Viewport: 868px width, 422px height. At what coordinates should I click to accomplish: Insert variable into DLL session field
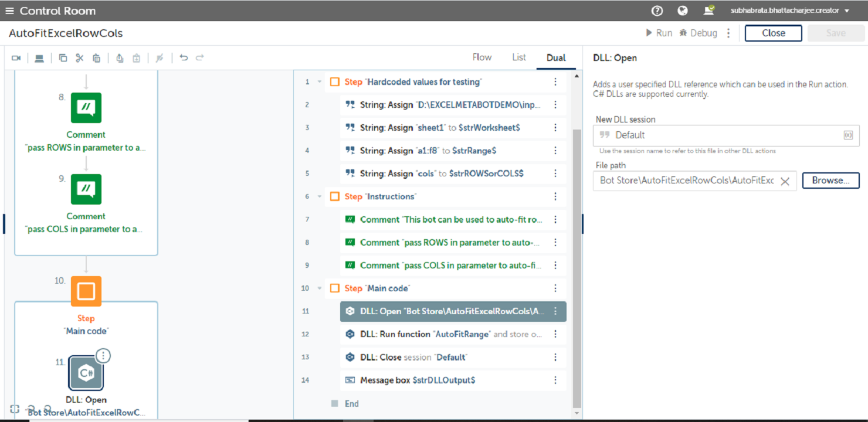(x=847, y=135)
